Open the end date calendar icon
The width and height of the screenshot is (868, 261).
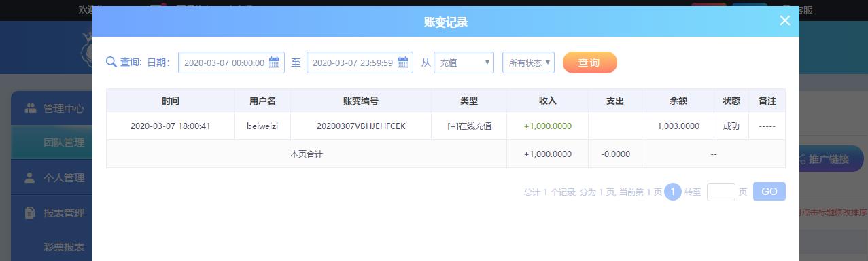pos(403,63)
